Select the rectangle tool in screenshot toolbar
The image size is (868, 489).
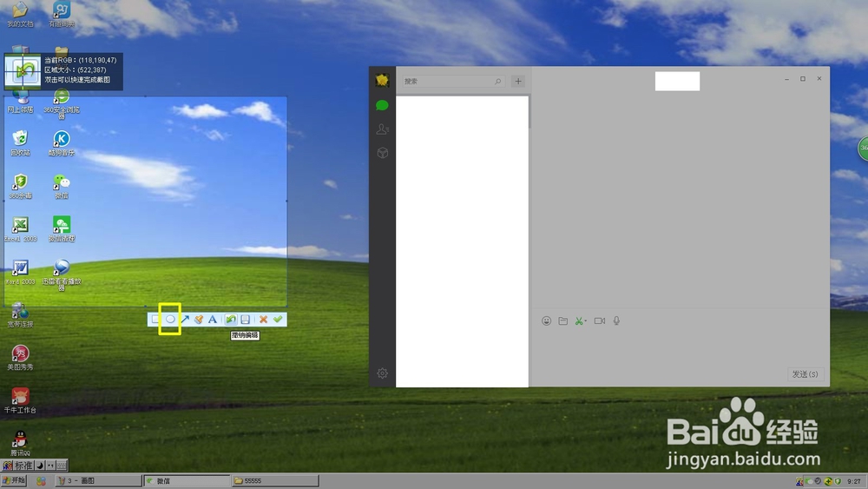click(155, 320)
